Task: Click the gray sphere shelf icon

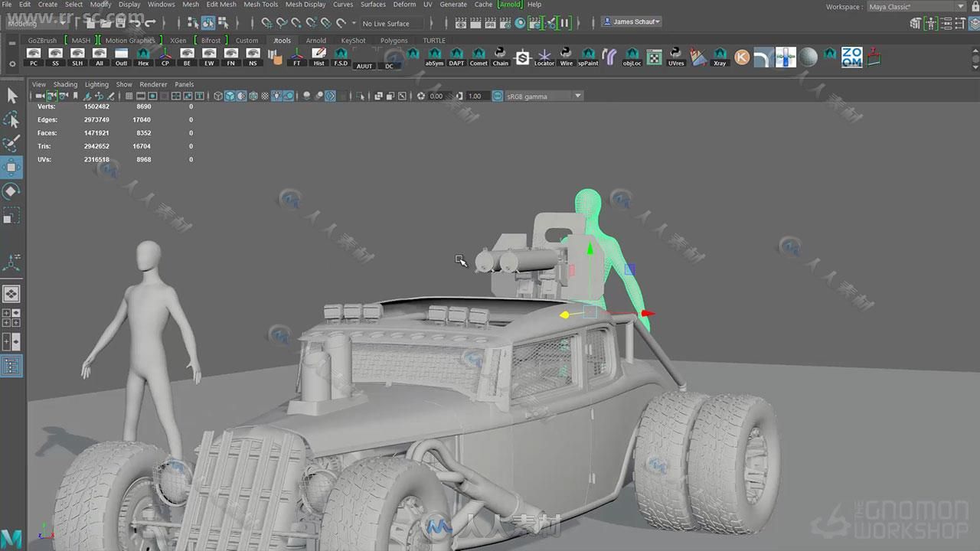Action: tap(808, 57)
